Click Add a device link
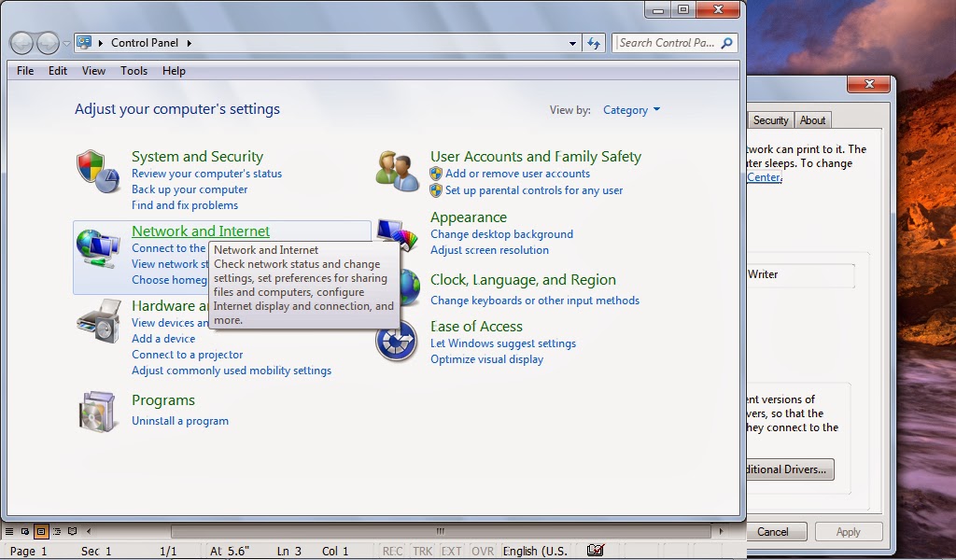 (163, 339)
